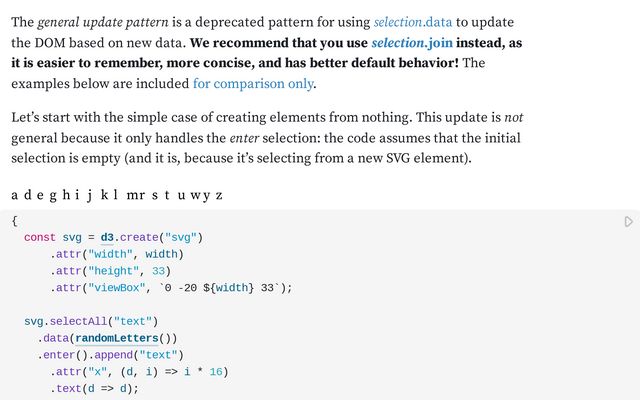Viewport: 640px width, 400px height.
Task: Open the selection.data link
Action: [x=413, y=22]
